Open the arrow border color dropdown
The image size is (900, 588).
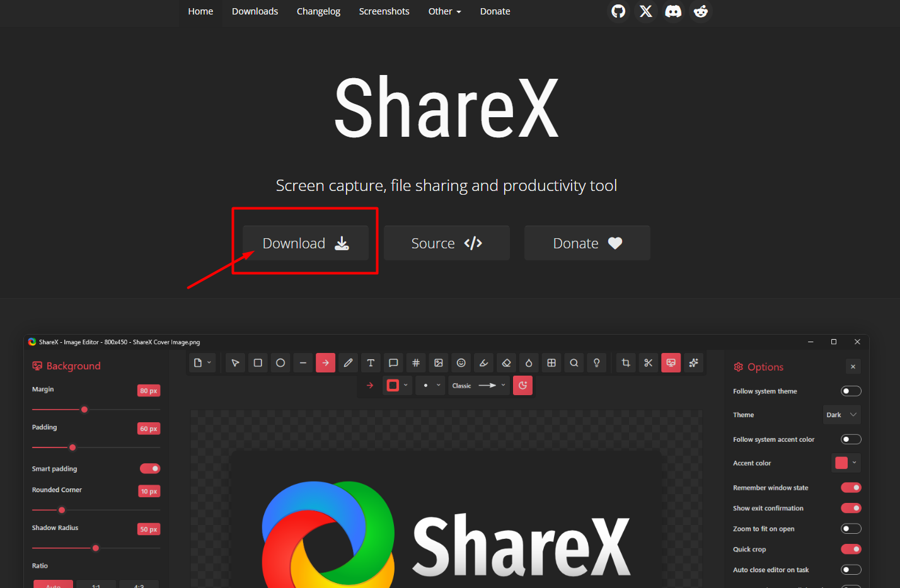click(398, 386)
